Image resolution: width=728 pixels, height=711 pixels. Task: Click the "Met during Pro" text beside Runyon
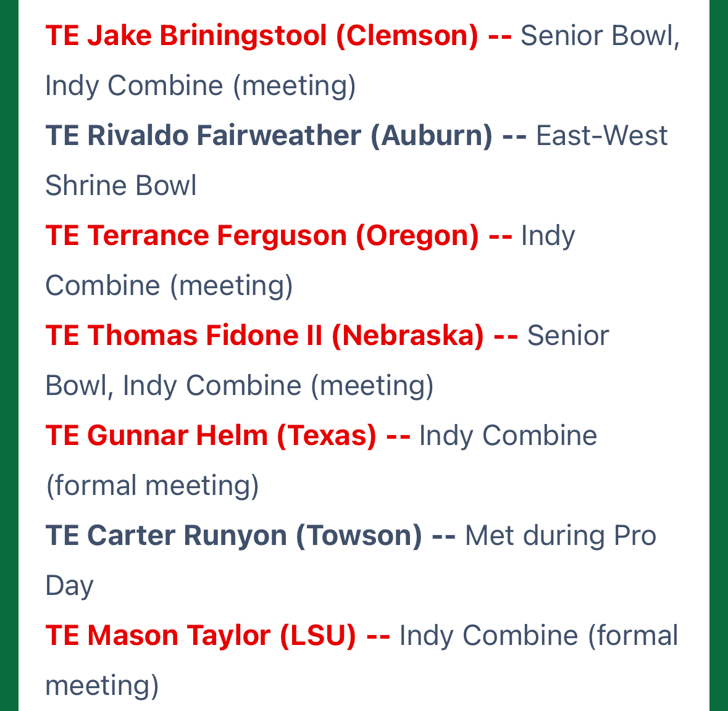[560, 536]
